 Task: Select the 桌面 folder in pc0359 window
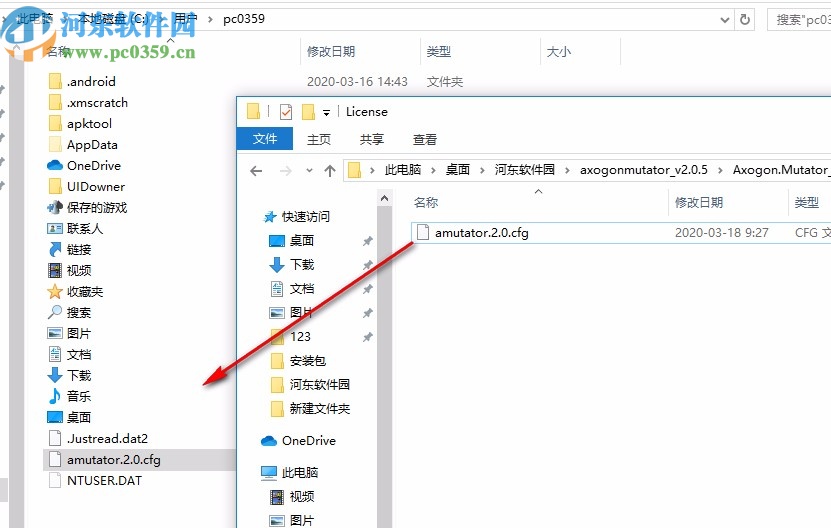(x=78, y=418)
